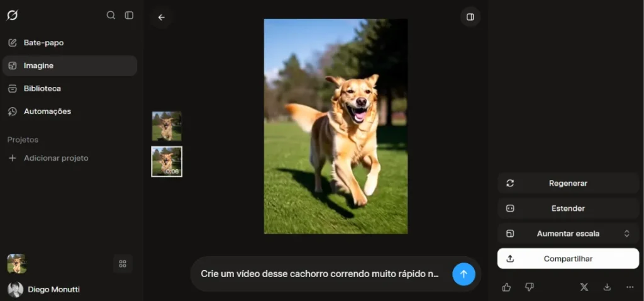Open Automações in the sidebar
Image resolution: width=644 pixels, height=301 pixels.
pos(70,111)
